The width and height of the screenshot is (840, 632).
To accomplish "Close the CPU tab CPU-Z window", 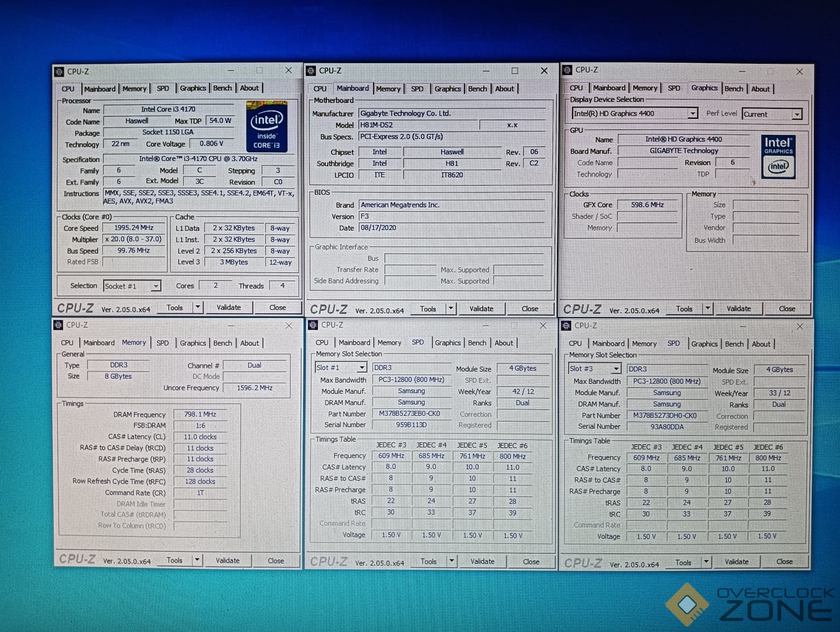I will pos(288,70).
